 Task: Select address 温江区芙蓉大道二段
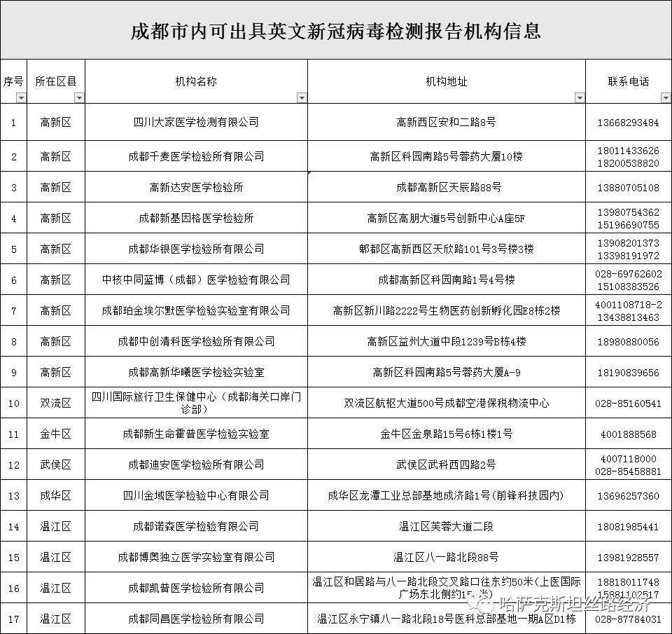[x=447, y=526]
